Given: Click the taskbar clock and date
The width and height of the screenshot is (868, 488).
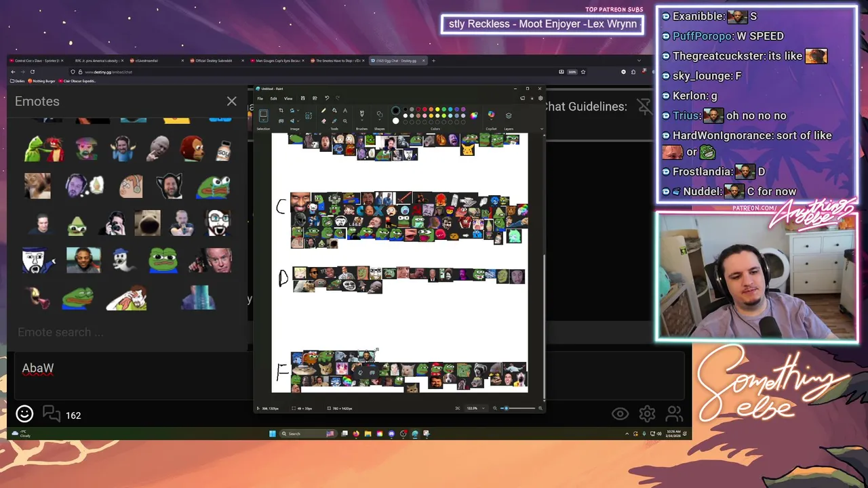Looking at the screenshot, I should (x=673, y=434).
